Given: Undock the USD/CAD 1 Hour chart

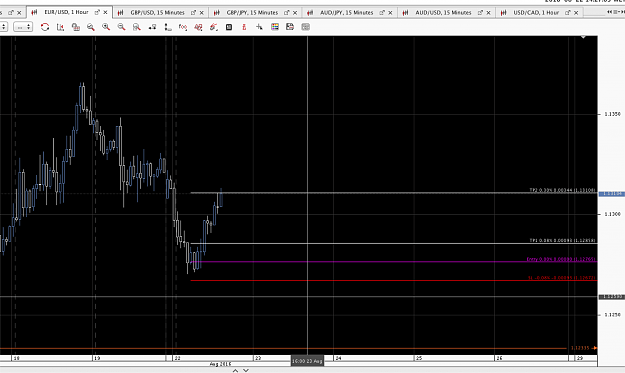Looking at the screenshot, I should 568,13.
